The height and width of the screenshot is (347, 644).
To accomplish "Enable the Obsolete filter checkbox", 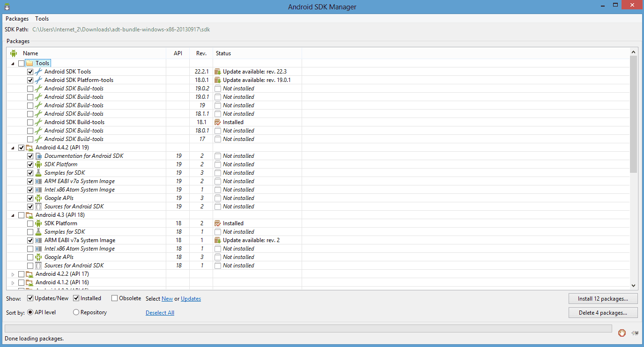I will (x=114, y=298).
